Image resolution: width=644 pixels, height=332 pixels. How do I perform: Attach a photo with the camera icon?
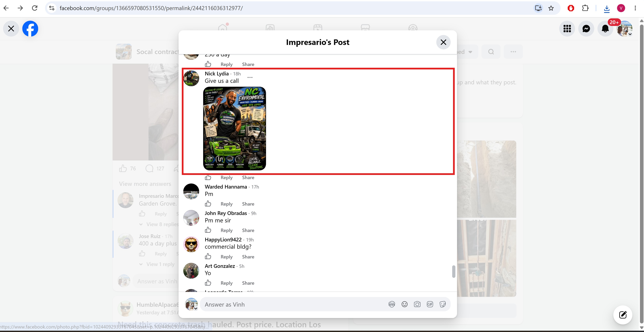(x=417, y=304)
